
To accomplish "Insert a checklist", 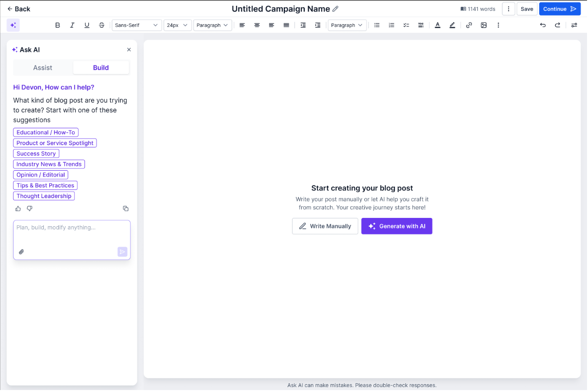I will coord(406,25).
